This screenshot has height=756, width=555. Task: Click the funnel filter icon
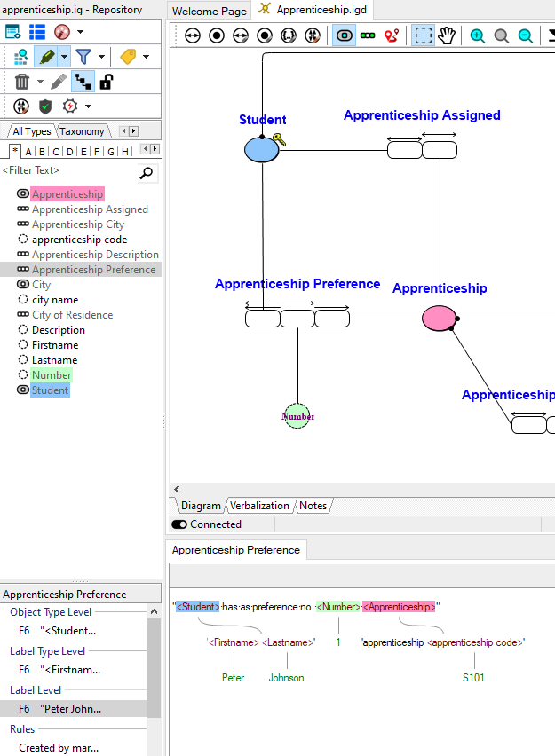coord(83,57)
